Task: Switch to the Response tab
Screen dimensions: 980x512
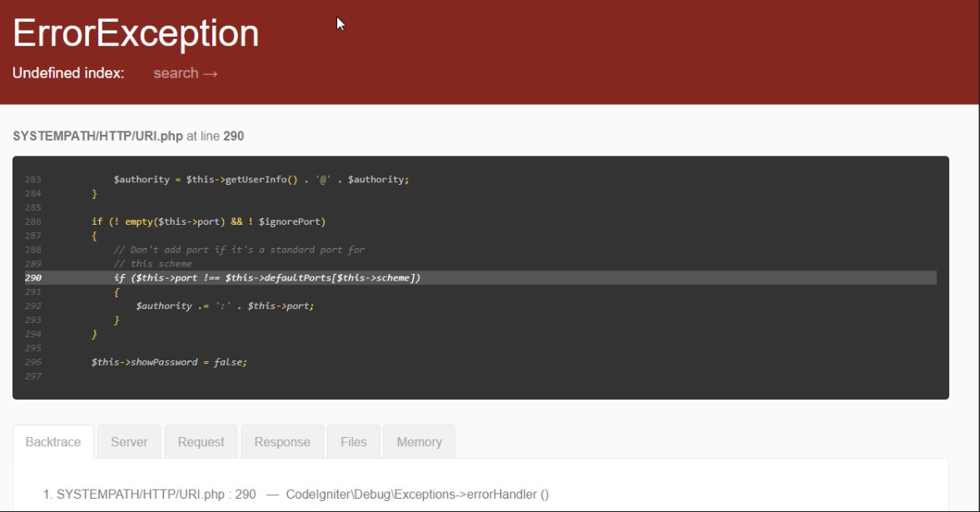Action: pyautogui.click(x=281, y=442)
